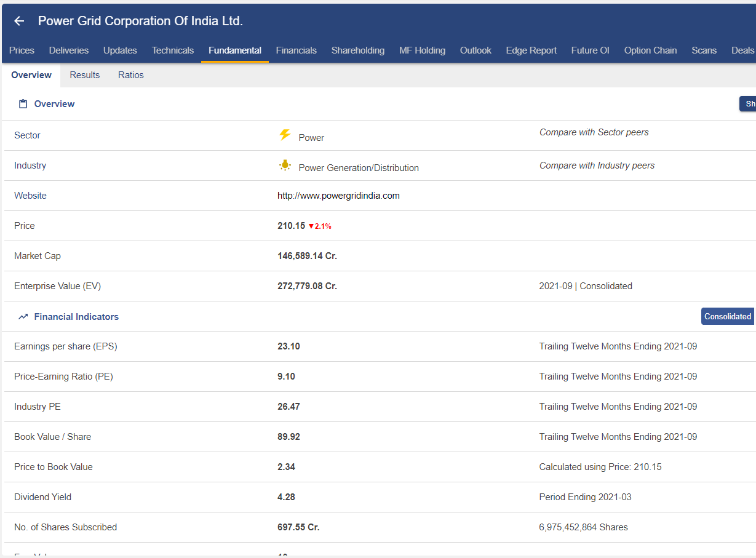Click Enterprise Value 272,779.08 Cr.
Screen dimensions: 756x558
307,286
